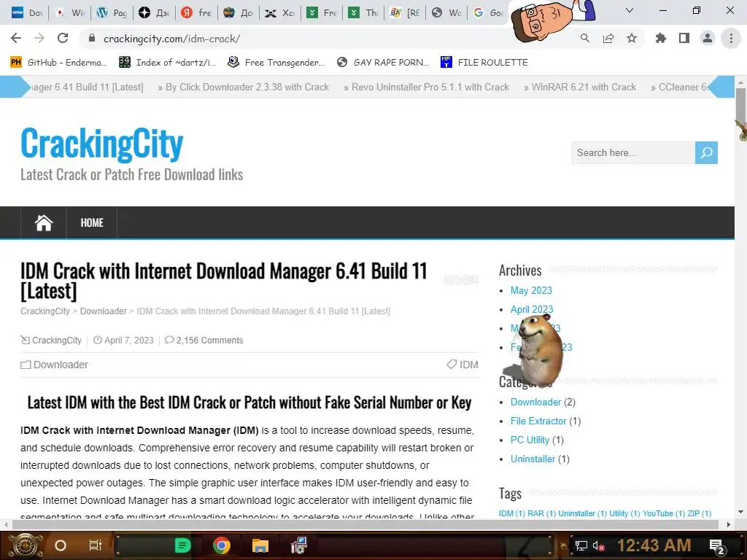This screenshot has width=747, height=560.
Task: Share this page via the share icon
Action: tap(608, 38)
